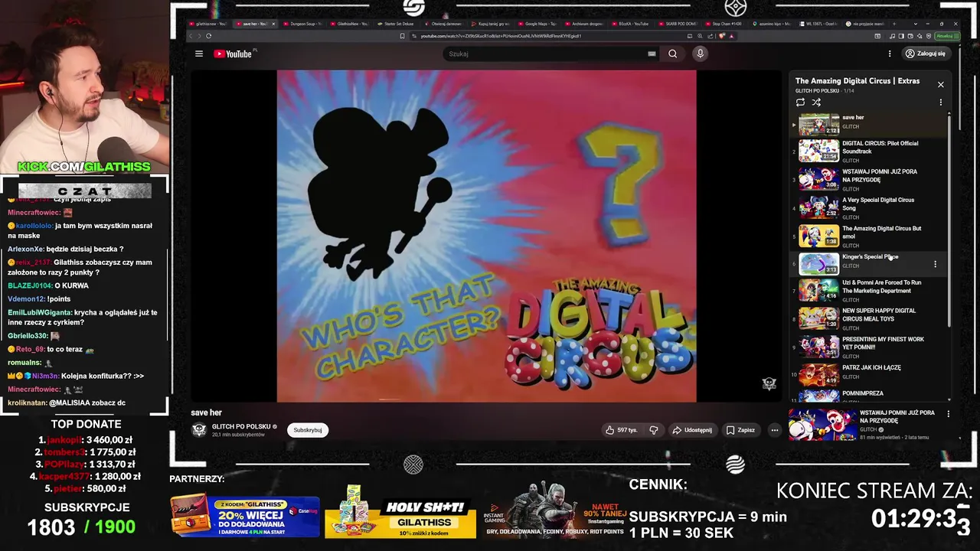Open options for Kinger's Special Place video

point(935,264)
